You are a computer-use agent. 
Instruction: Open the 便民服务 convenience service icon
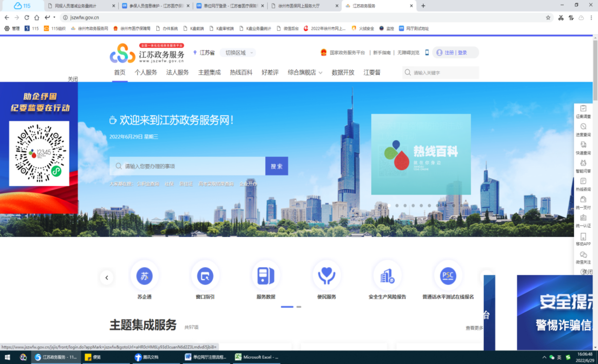point(326,276)
